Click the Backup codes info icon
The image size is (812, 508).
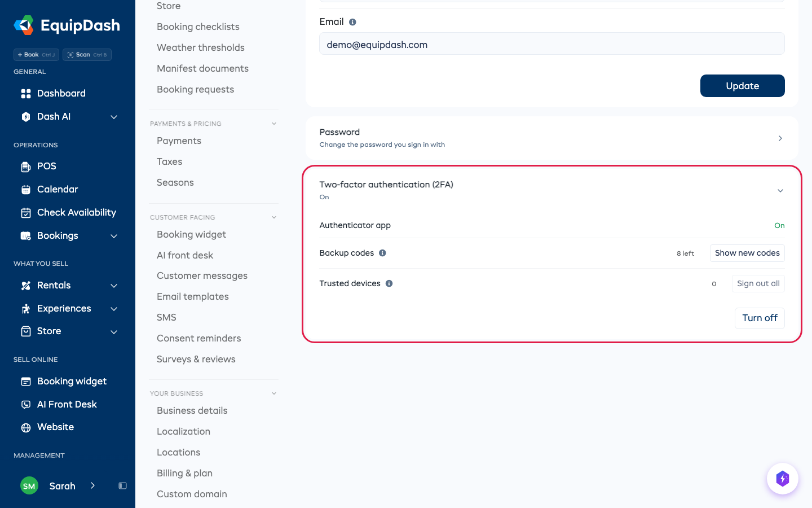382,253
